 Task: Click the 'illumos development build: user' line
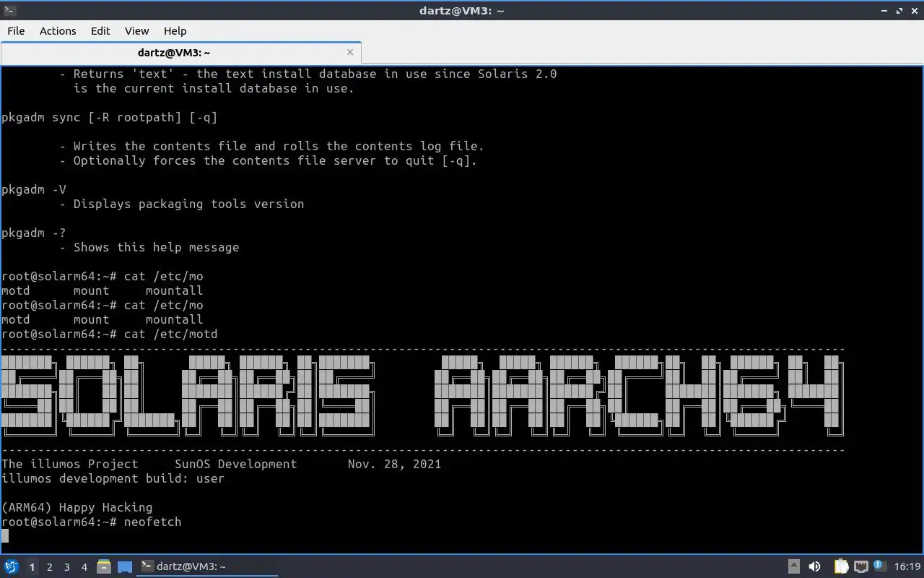coord(113,478)
